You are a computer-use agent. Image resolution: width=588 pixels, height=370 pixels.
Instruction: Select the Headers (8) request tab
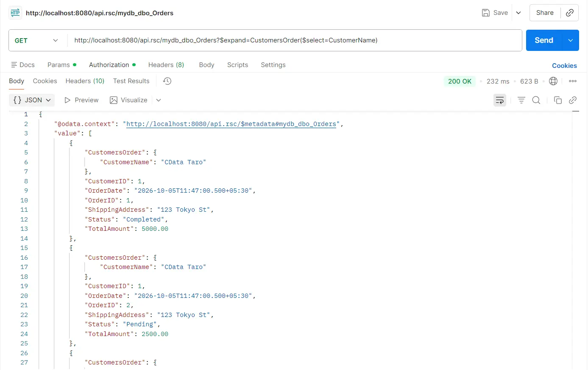[166, 65]
